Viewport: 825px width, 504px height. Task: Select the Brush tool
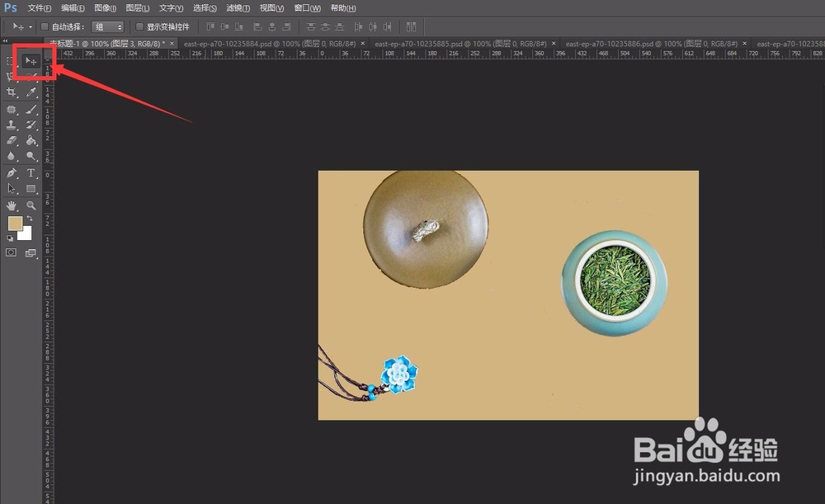coord(31,110)
